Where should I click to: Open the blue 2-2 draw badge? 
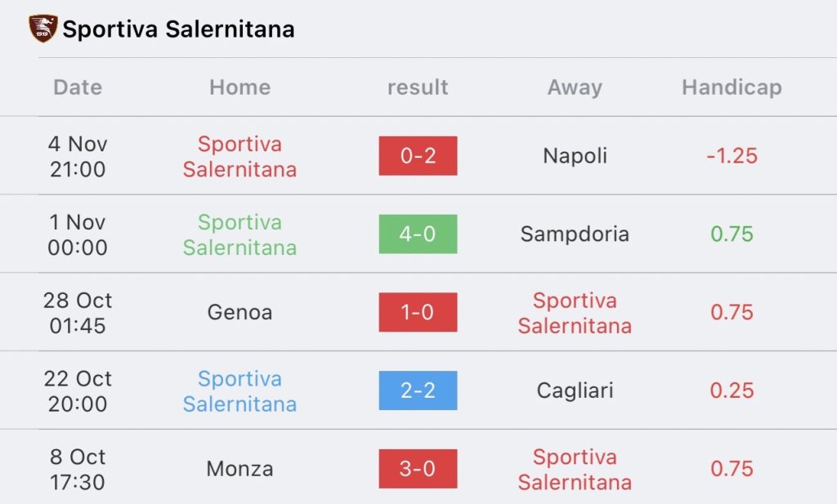click(418, 390)
